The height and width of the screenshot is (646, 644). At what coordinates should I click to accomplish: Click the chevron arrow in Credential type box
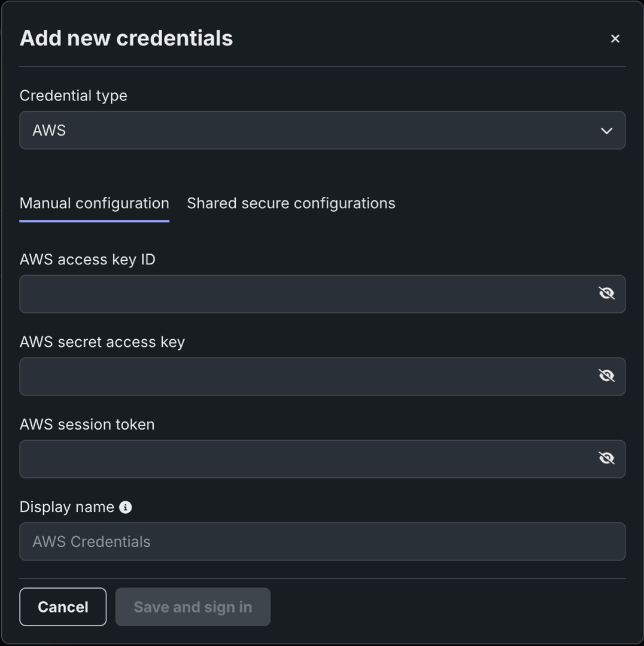[x=606, y=130]
